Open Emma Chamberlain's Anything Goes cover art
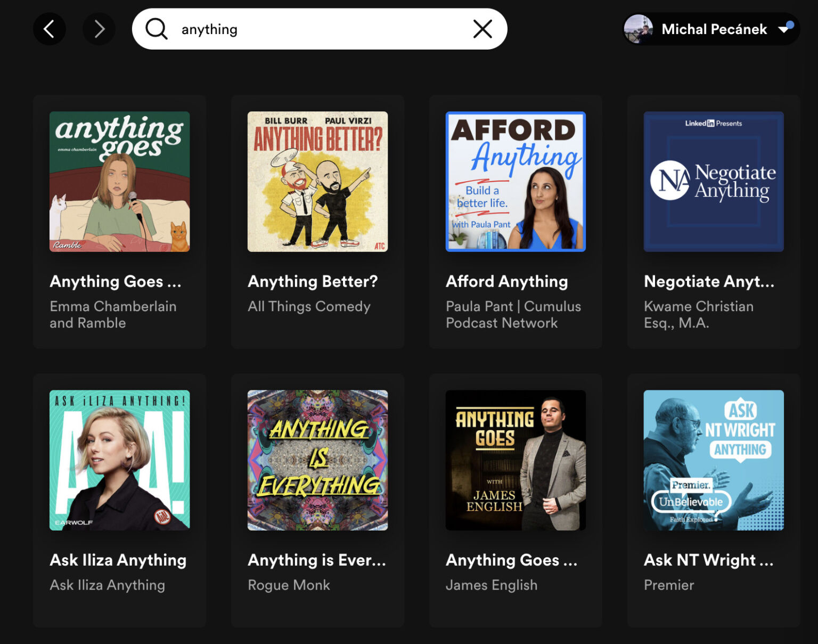Screen dimensions: 818x644 (119, 182)
